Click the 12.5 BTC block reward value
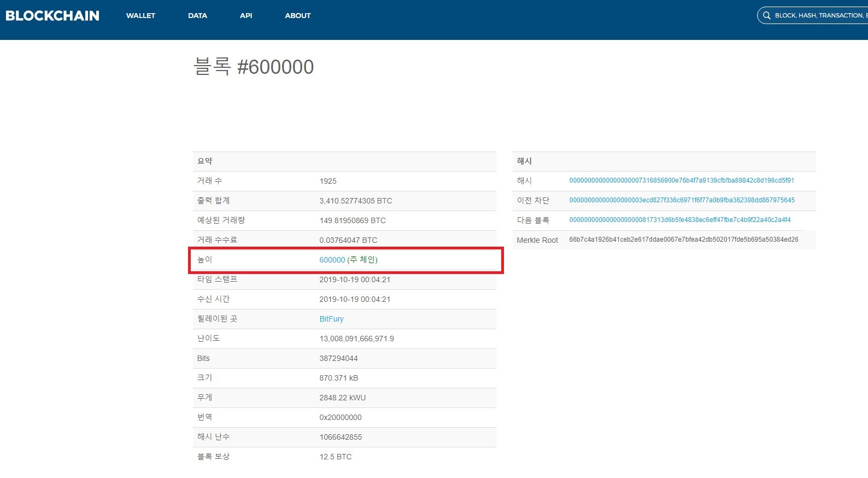Viewport: 868px width, 478px height. (335, 457)
